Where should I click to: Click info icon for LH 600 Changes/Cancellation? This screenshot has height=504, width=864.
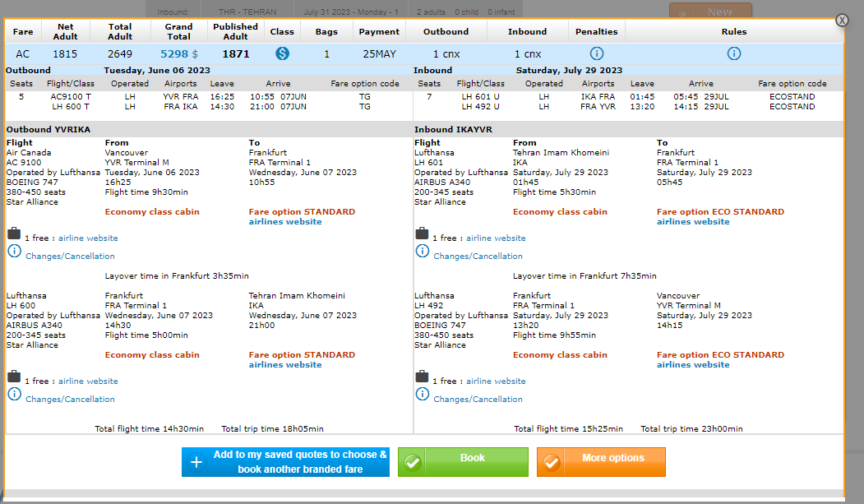pos(15,394)
